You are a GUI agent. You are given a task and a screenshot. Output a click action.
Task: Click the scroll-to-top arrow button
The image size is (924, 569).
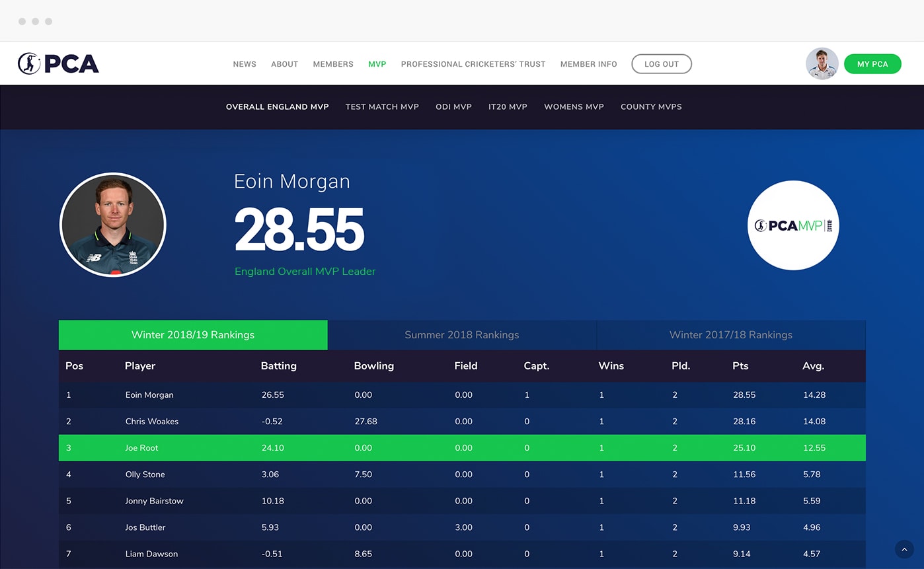(x=904, y=549)
